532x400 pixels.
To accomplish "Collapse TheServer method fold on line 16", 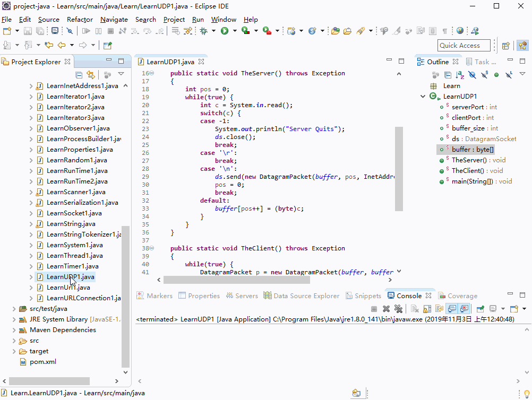I will coord(152,73).
